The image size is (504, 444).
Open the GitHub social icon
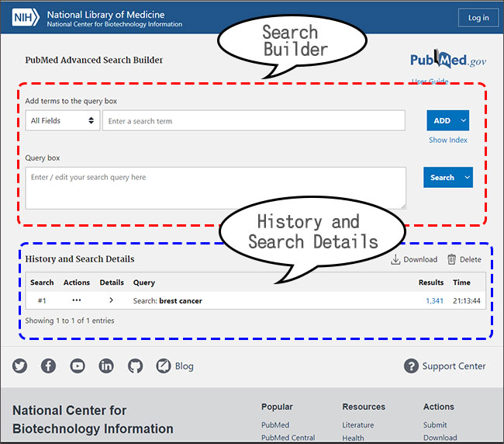click(x=135, y=366)
